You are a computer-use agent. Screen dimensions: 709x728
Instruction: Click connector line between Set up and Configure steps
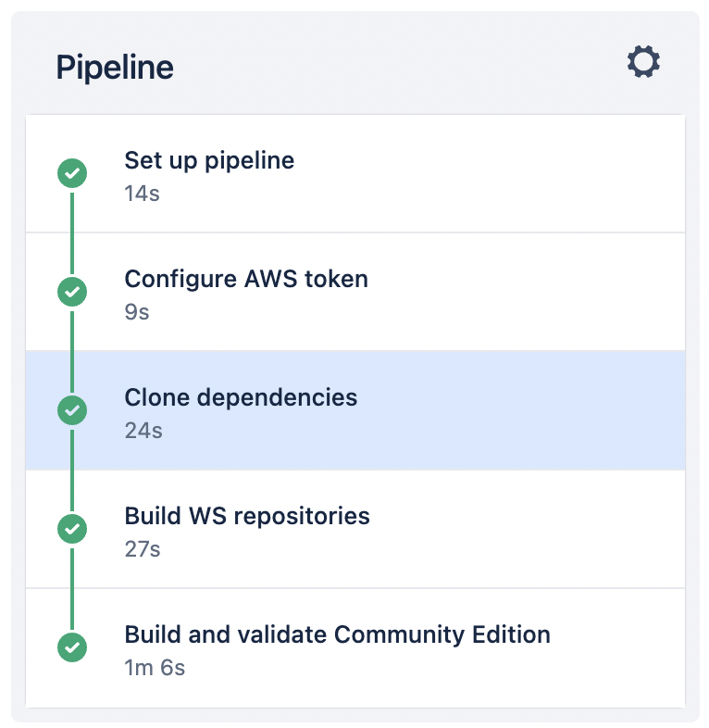tap(72, 233)
